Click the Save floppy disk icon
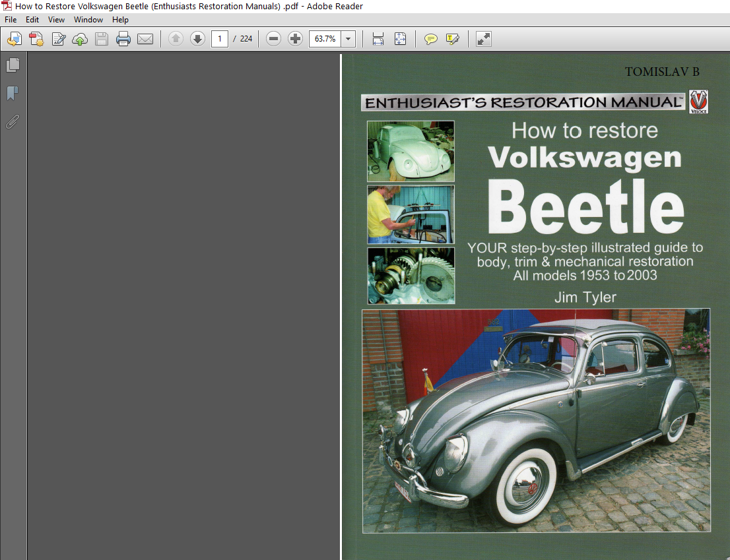Screen dimensions: 730x560 (x=102, y=39)
